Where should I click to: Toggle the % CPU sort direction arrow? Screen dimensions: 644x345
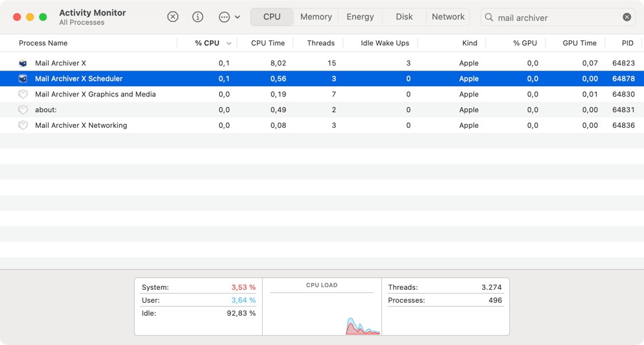click(229, 43)
